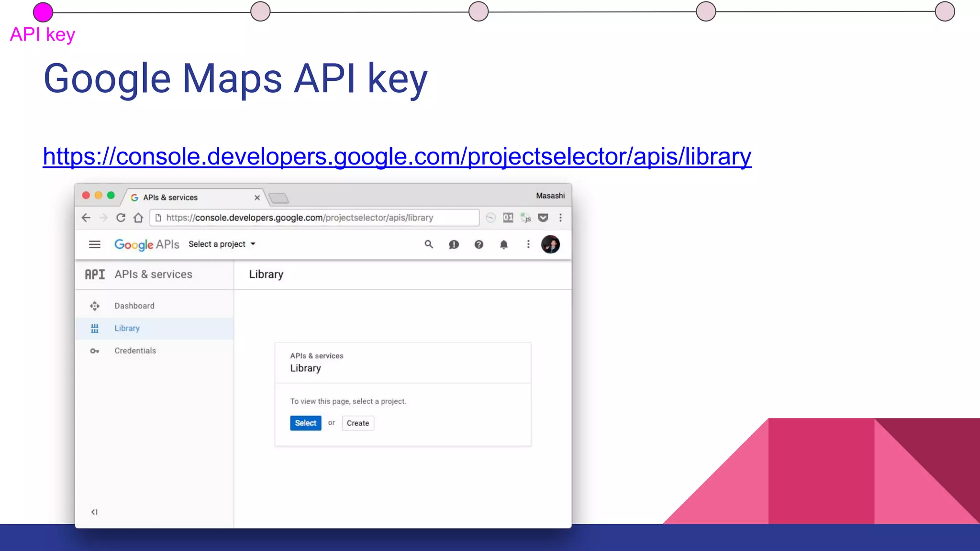This screenshot has height=551, width=980.
Task: Click the fourth timeline step marker
Action: pyautogui.click(x=706, y=11)
